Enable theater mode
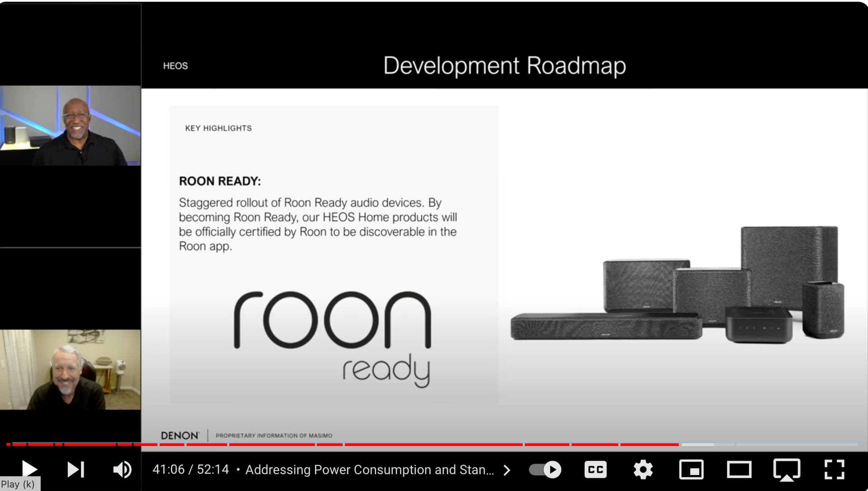Screen dimensions: 868x491 point(739,469)
